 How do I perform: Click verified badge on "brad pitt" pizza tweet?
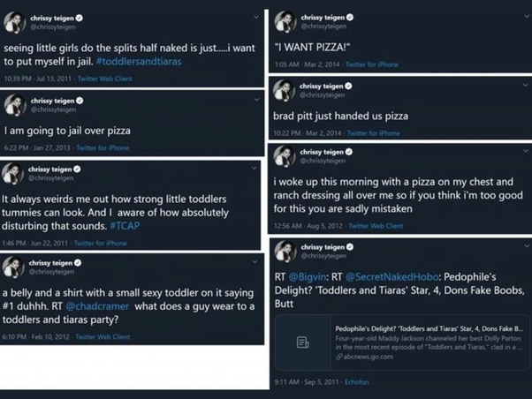pyautogui.click(x=351, y=87)
